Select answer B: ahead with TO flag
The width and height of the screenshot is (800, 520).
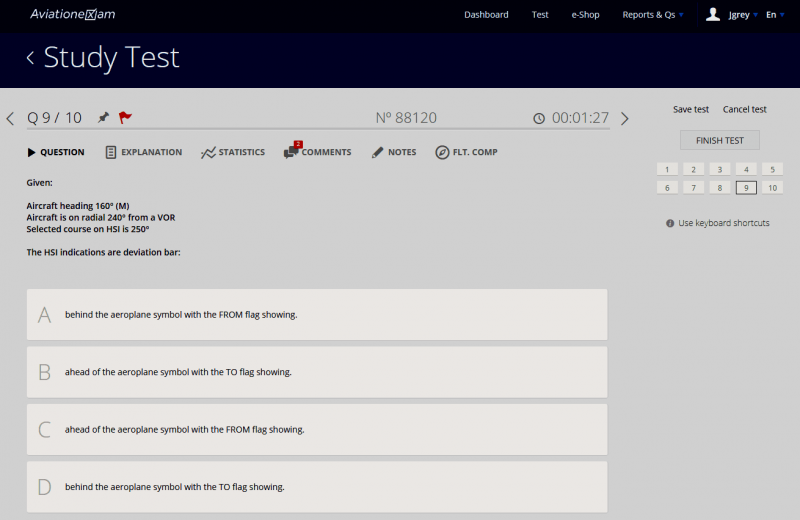tap(316, 372)
